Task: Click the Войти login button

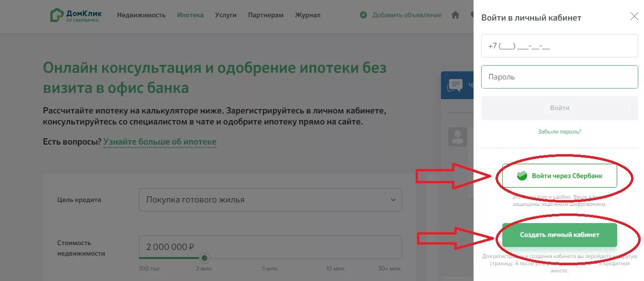Action: (559, 108)
